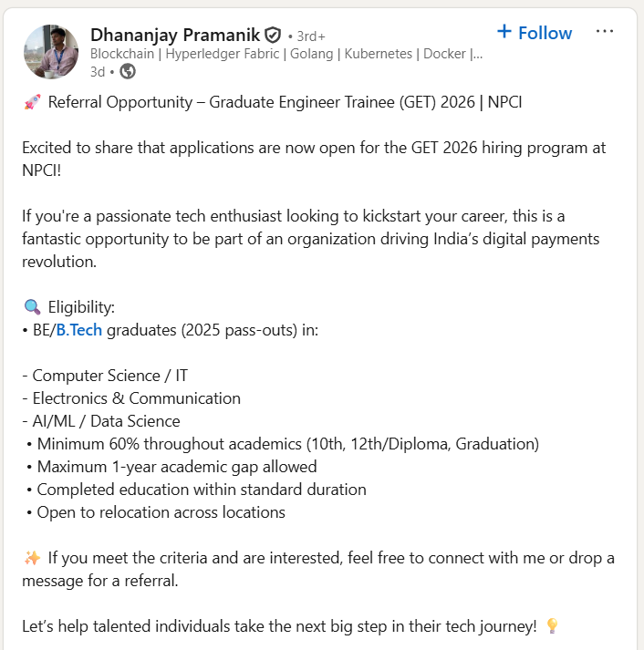
Task: Click the globe public visibility icon
Action: [128, 71]
